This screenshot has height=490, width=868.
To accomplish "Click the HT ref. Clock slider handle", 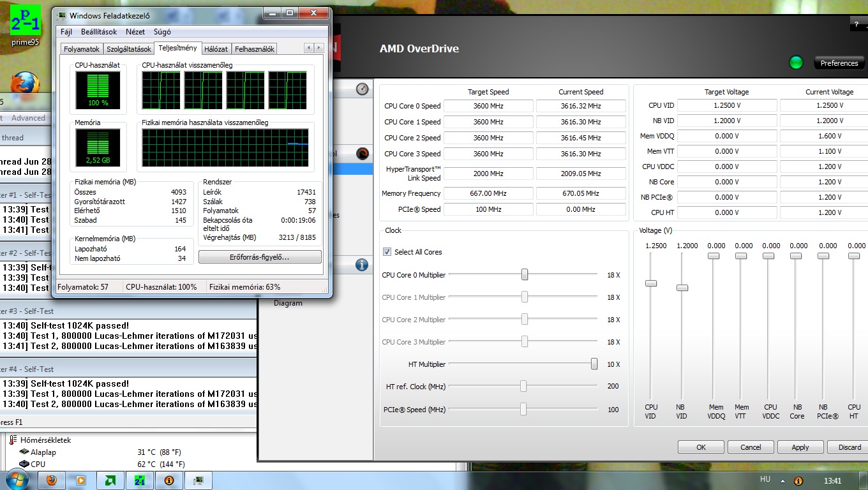I will (x=523, y=386).
